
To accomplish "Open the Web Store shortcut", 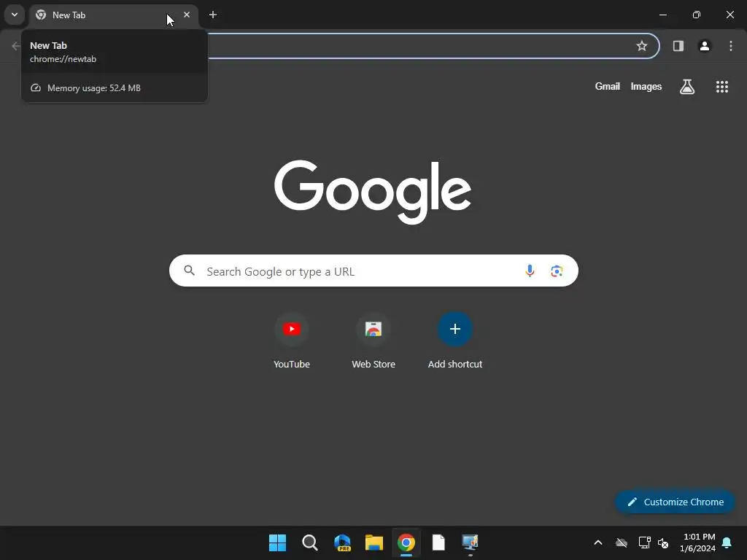I will [373, 341].
